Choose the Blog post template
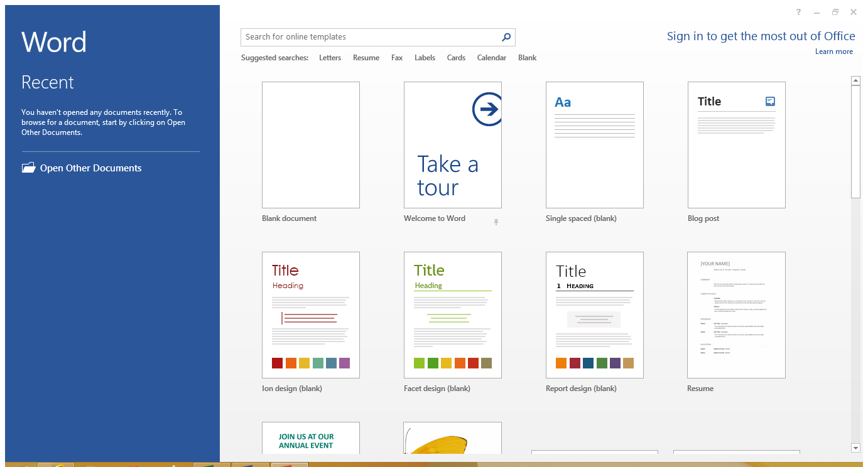This screenshot has height=467, width=868. pos(737,145)
